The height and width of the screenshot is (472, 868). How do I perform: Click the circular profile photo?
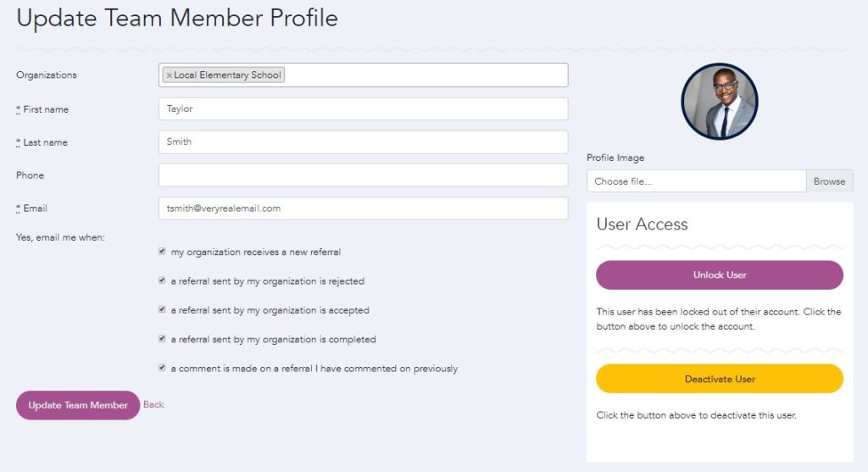(719, 102)
